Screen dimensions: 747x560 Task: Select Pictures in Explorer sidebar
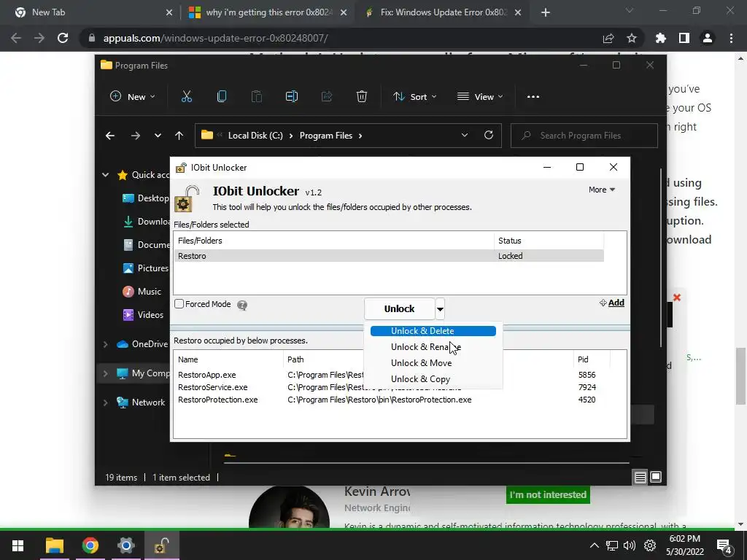146,268
